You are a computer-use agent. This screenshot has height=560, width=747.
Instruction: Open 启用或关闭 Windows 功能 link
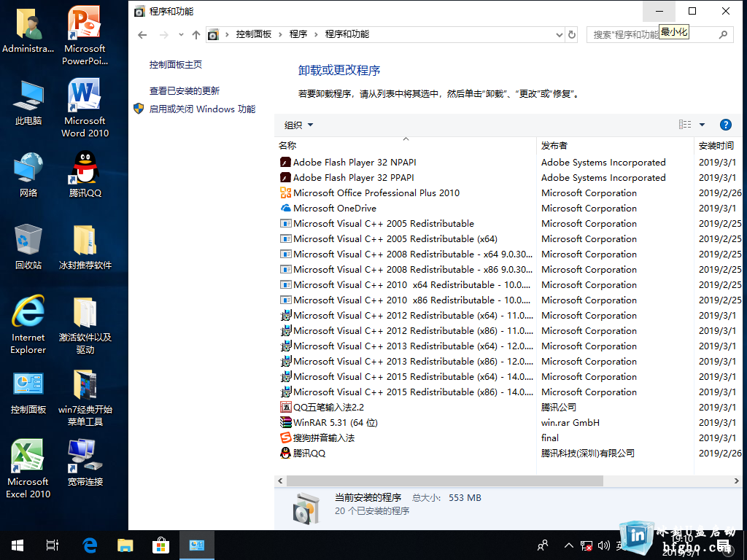point(202,109)
